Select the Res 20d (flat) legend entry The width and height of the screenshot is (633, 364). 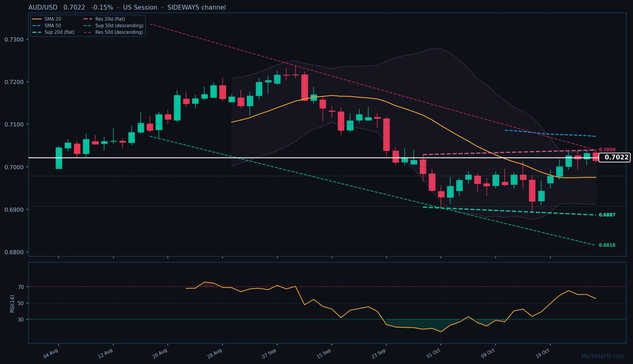[105, 18]
